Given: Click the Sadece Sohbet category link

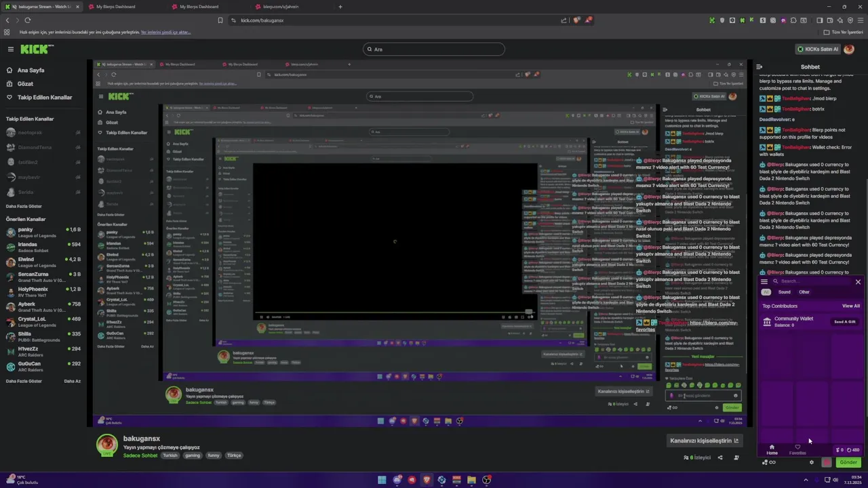Looking at the screenshot, I should coord(140,455).
